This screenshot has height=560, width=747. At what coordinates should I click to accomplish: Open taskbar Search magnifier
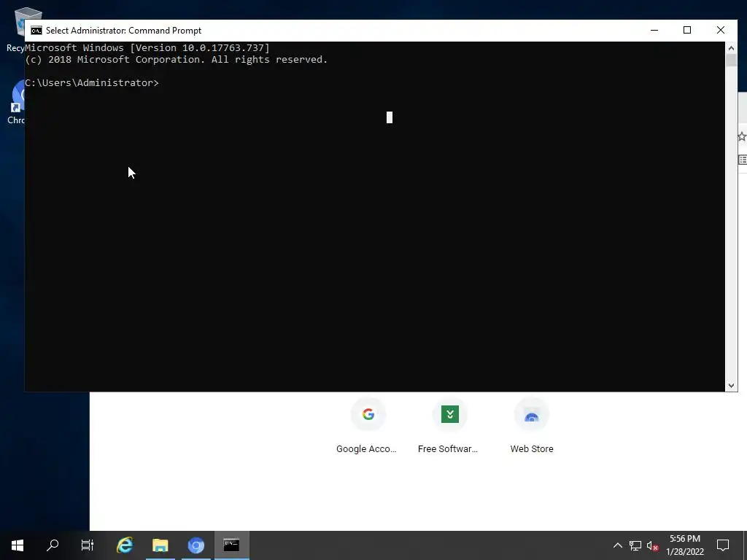point(53,545)
